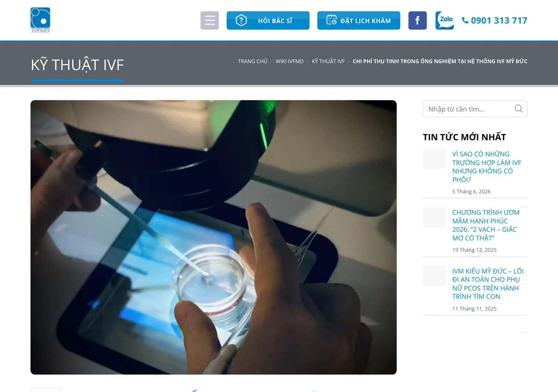Screen dimensions: 558x392
Task: Click the Tin Tức Mới Nhất heading
Action: coord(464,137)
